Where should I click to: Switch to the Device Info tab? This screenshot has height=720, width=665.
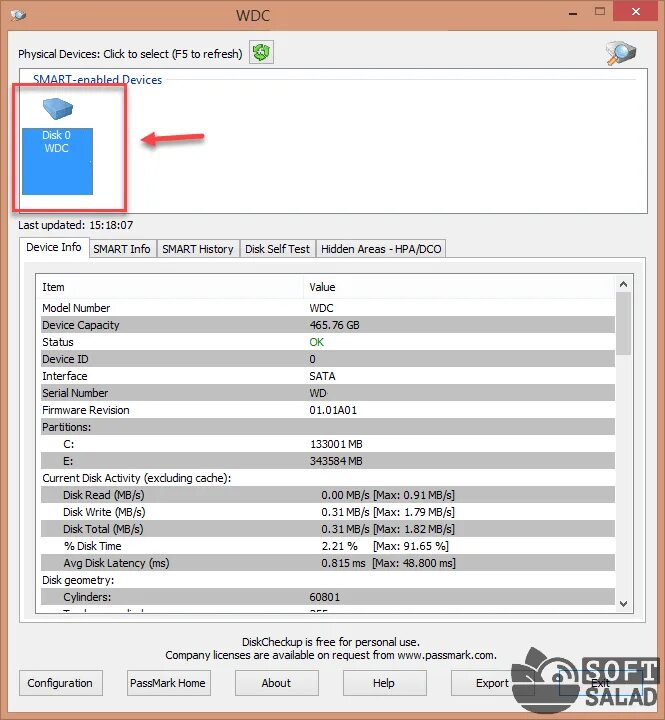54,247
